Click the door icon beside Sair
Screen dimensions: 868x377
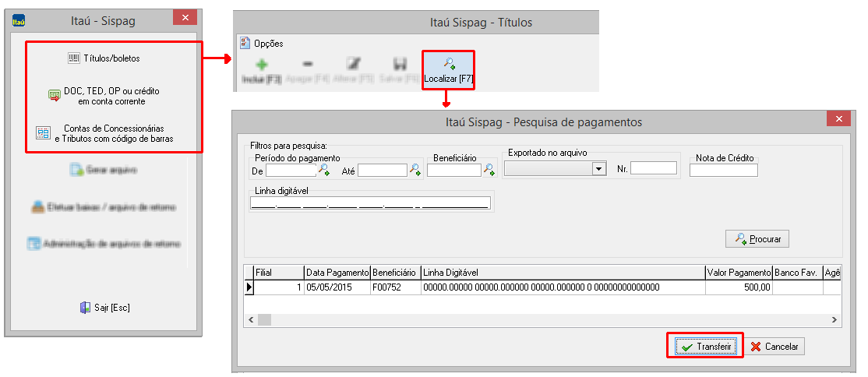tap(85, 308)
